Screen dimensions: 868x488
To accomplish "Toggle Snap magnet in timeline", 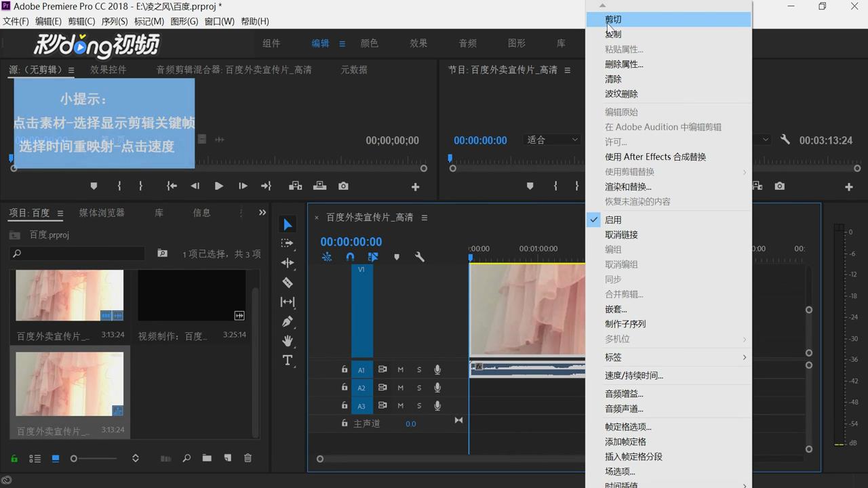I will [350, 257].
